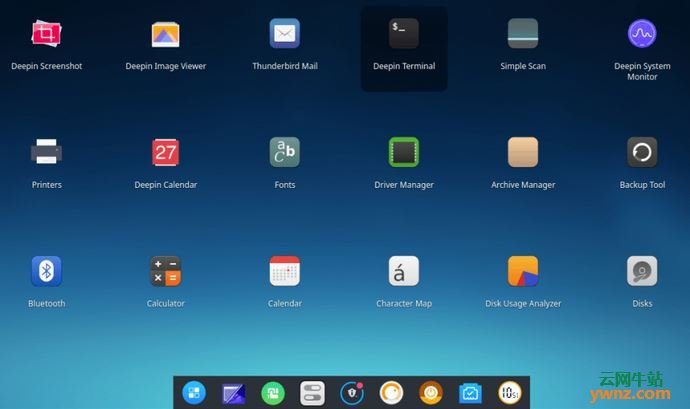The height and width of the screenshot is (409, 690).
Task: Click the shield security icon in the dock
Action: point(352,393)
